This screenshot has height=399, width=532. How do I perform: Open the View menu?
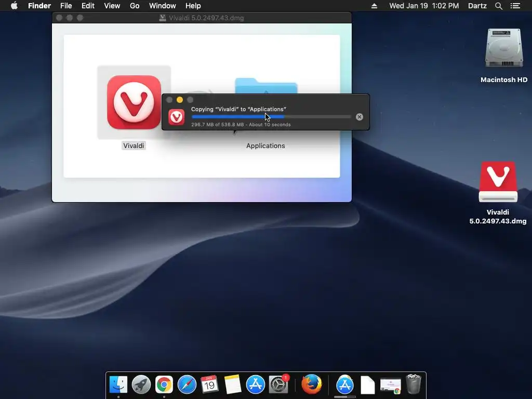[x=112, y=6]
